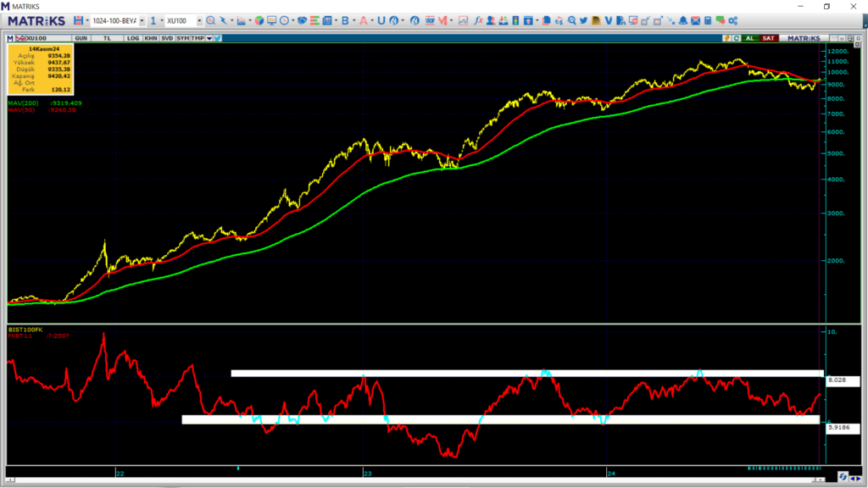Expand the arrow dropdown after TMP
Screen dimensions: 868x488
[209, 38]
